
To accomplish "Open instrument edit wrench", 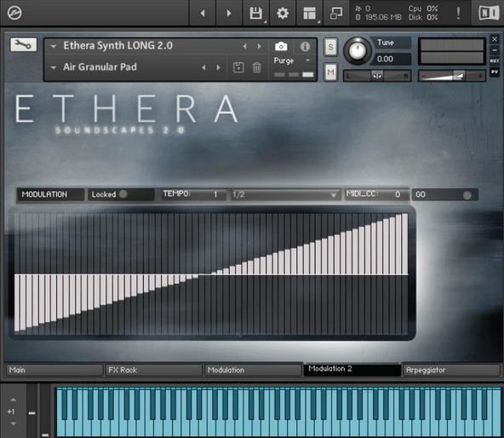I will pos(23,44).
